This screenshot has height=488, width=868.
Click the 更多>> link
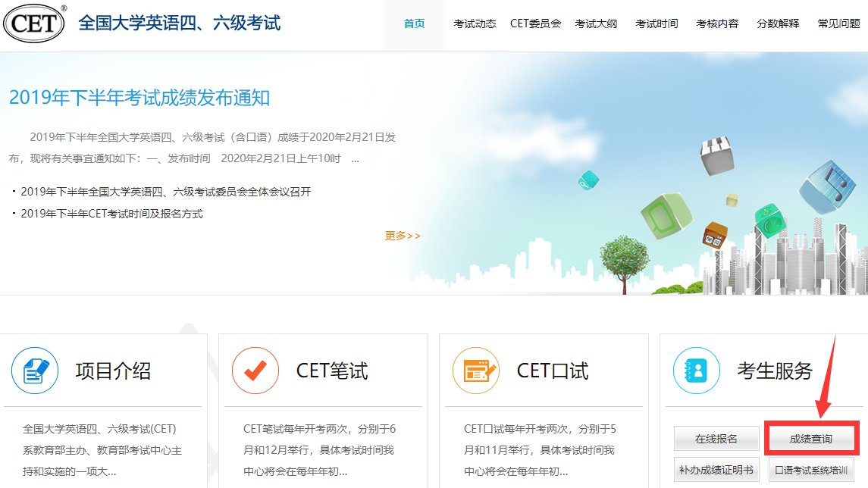(403, 236)
